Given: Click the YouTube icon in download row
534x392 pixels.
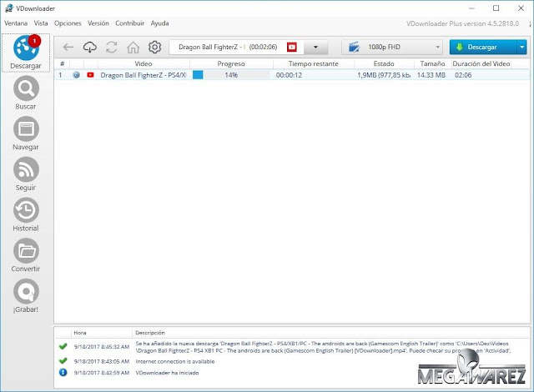Looking at the screenshot, I should [90, 75].
